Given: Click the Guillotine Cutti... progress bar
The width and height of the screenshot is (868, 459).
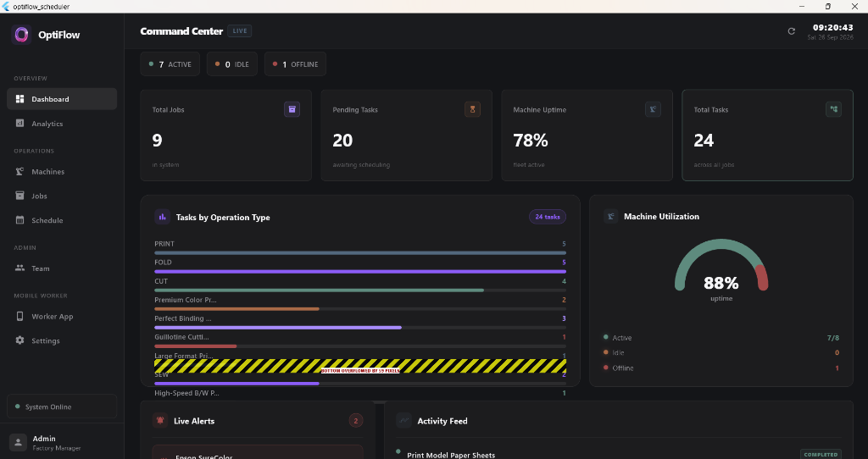Looking at the screenshot, I should (x=359, y=346).
